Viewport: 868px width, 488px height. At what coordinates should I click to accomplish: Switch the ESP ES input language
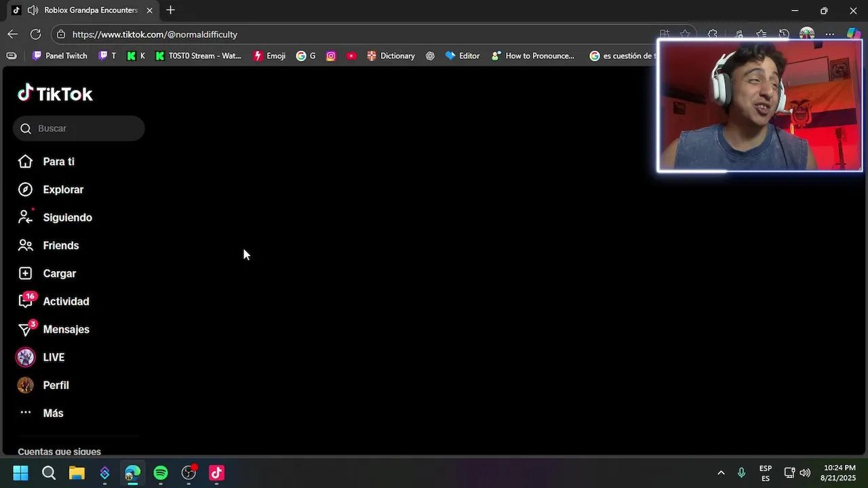point(766,473)
